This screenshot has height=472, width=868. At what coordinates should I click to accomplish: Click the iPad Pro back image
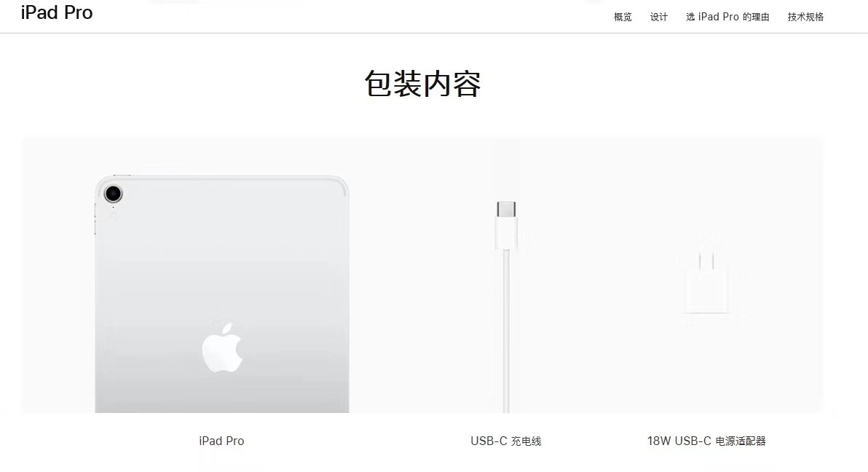(222, 294)
